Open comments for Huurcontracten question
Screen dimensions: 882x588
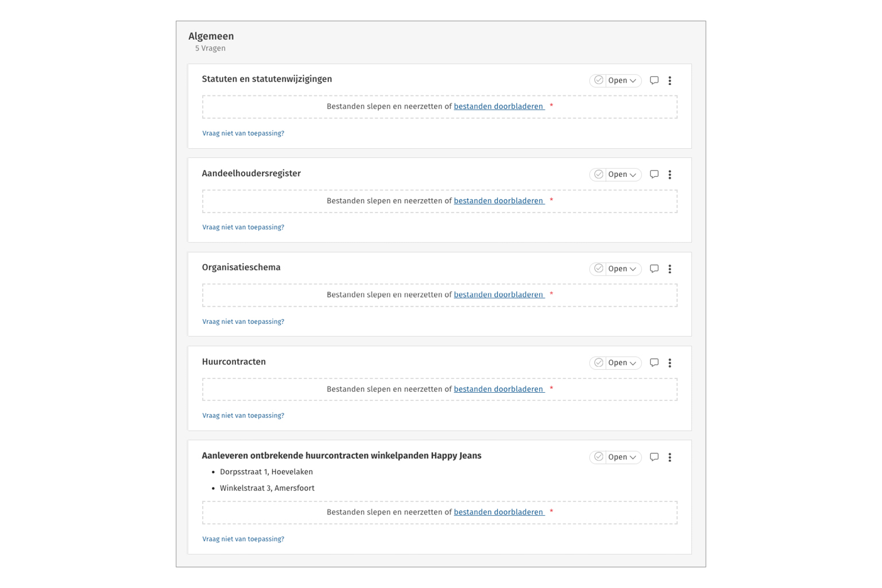(x=654, y=363)
